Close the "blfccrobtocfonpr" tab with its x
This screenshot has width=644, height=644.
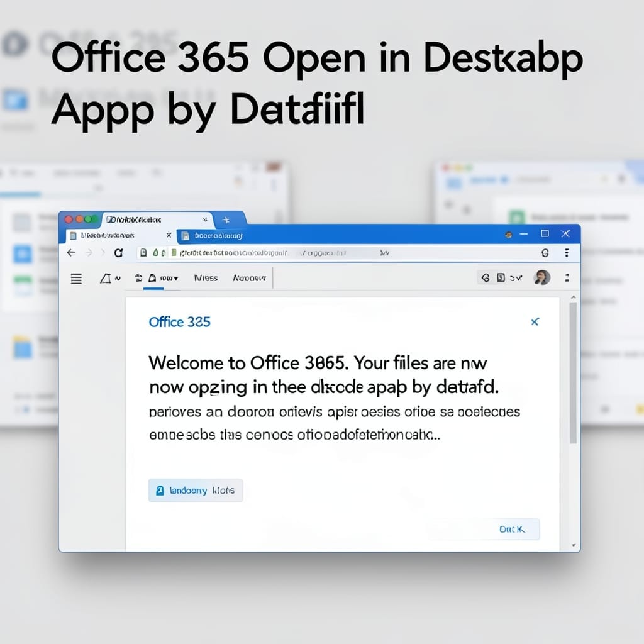pos(169,235)
